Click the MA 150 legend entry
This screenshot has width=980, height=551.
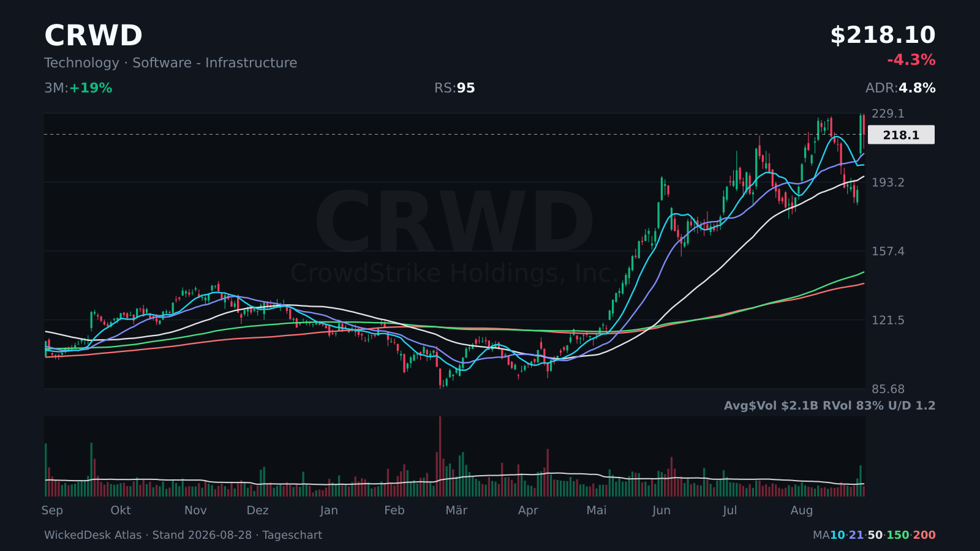(x=898, y=535)
